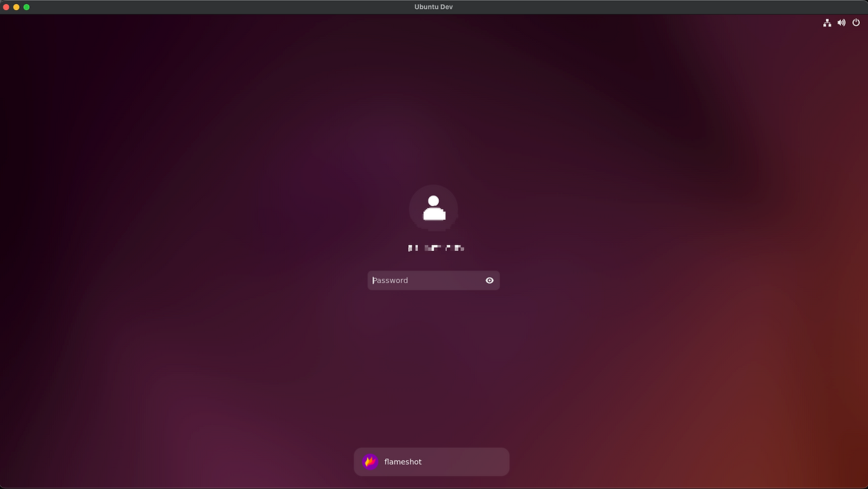Screen dimensions: 868x489
Task: Expand the power menu from the top bar
Action: pos(855,22)
